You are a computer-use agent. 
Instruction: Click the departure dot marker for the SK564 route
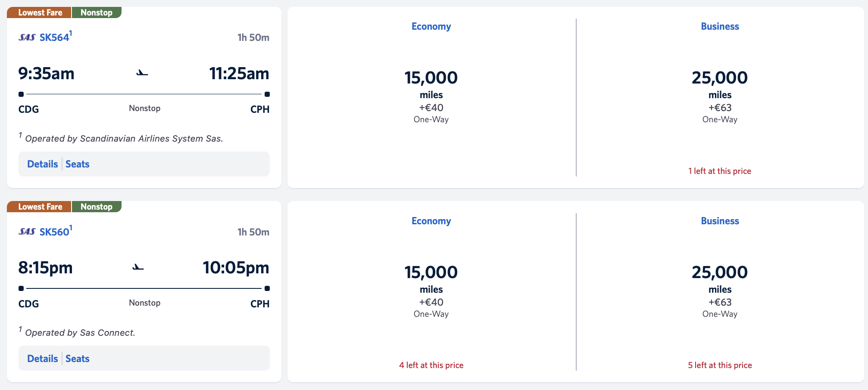point(21,94)
